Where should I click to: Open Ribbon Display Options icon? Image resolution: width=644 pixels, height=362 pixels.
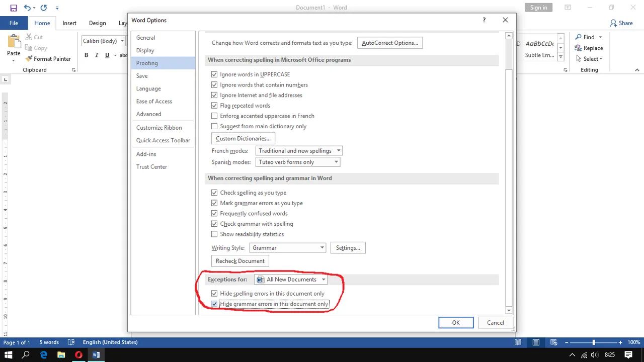point(568,8)
